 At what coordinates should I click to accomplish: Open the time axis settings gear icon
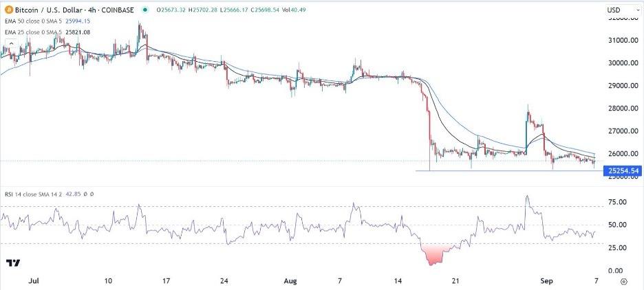pyautogui.click(x=623, y=281)
